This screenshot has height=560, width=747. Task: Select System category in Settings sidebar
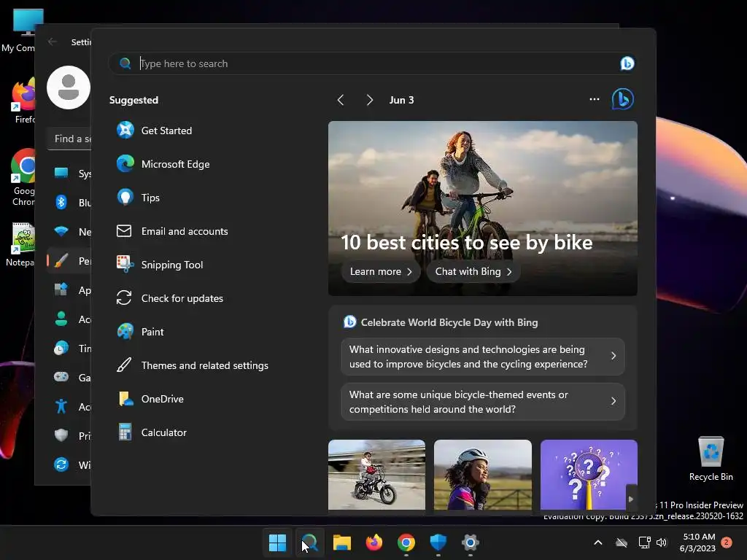[x=69, y=174]
